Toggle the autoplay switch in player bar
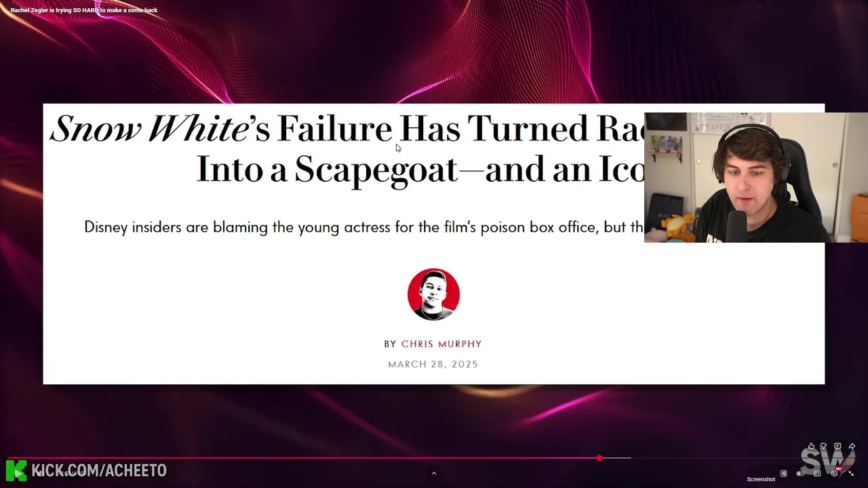 (x=800, y=474)
